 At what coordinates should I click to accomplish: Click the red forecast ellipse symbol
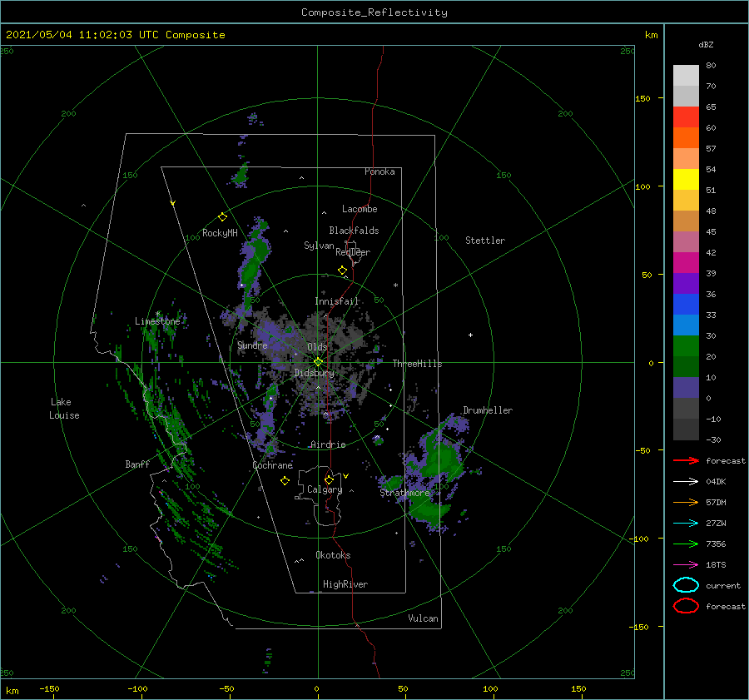coord(686,606)
